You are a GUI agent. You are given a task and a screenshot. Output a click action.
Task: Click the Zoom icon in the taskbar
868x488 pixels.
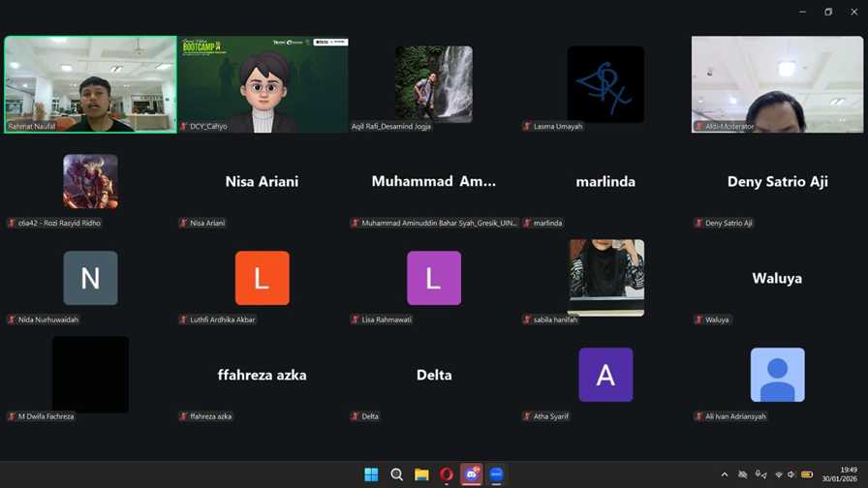[497, 474]
